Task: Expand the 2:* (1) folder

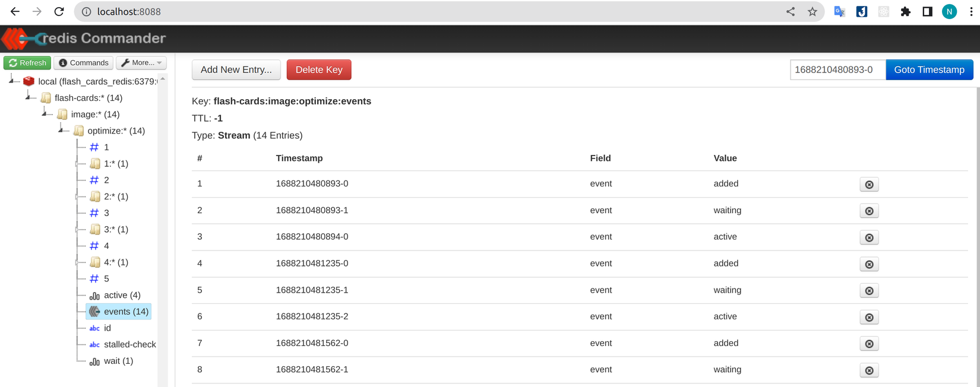Action: pyautogui.click(x=77, y=196)
